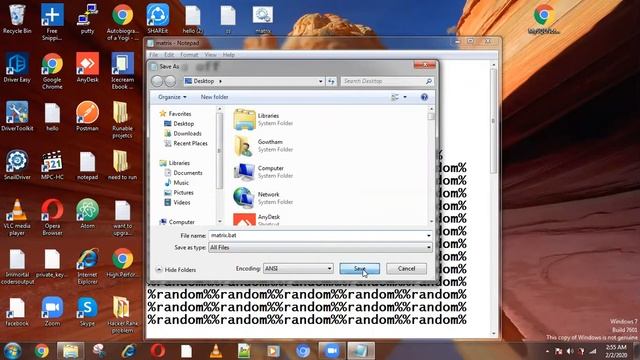Image resolution: width=640 pixels, height=360 pixels.
Task: Launch Opera Browser from the desktop
Action: pyautogui.click(x=52, y=217)
